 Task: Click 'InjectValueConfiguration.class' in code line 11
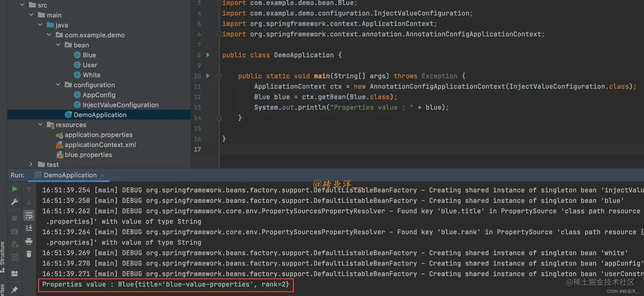click(569, 86)
